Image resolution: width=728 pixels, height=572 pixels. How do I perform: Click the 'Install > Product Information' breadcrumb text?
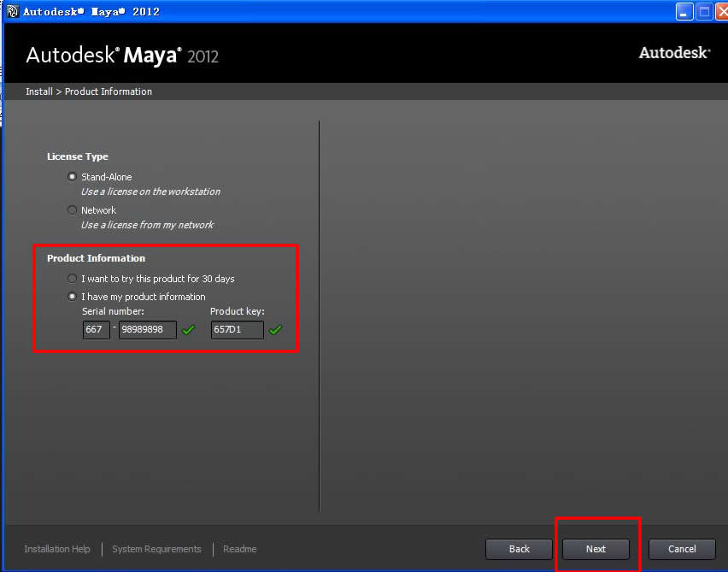[x=89, y=91]
